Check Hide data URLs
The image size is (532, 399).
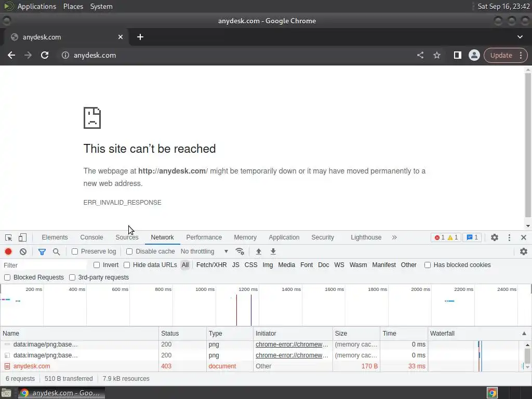pos(127,265)
